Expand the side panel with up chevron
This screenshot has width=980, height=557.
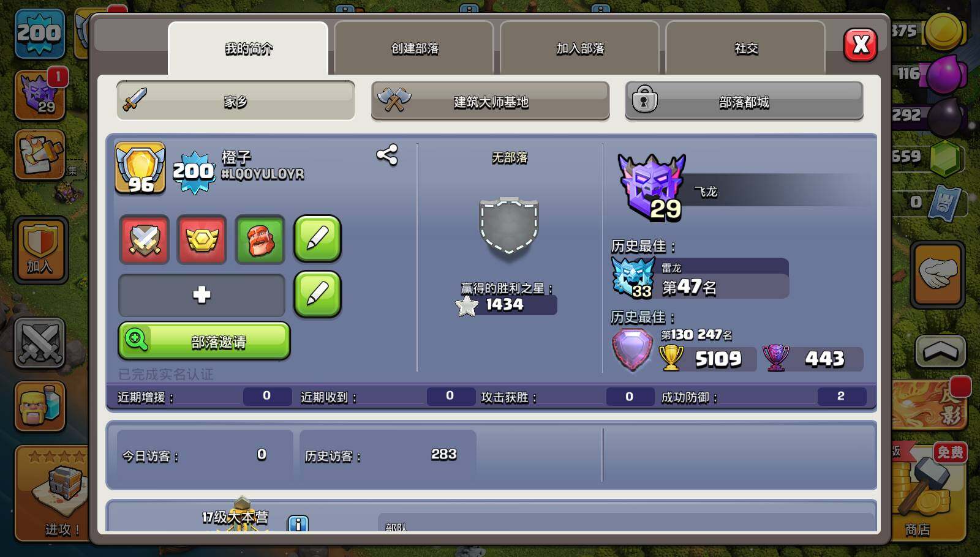(x=940, y=351)
